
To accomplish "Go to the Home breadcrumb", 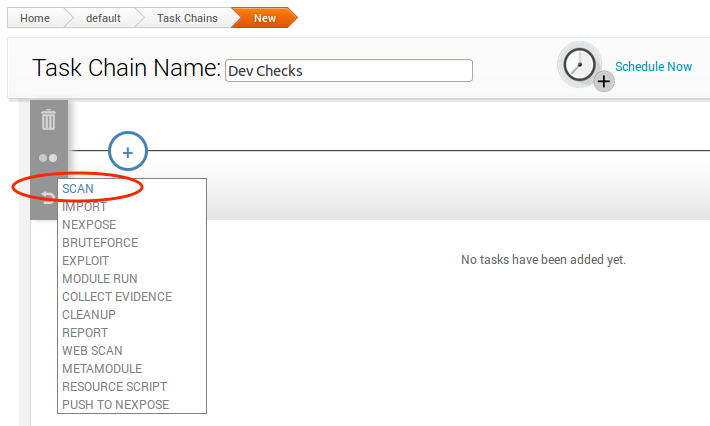I will [35, 18].
